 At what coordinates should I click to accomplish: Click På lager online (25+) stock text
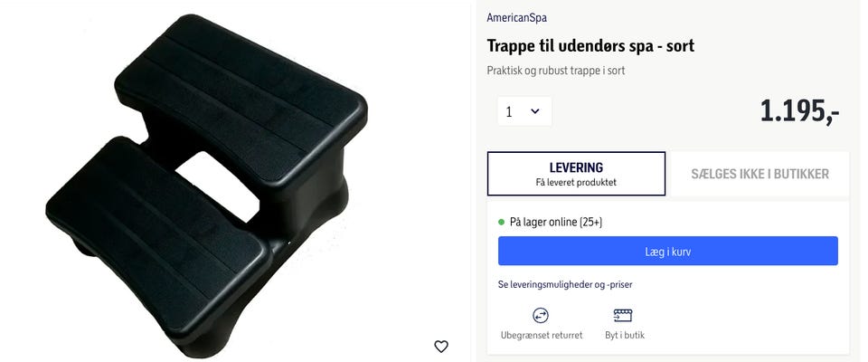[x=556, y=223]
